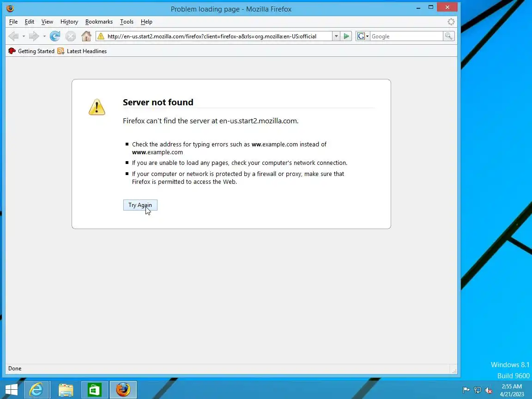Open the History menu
The width and height of the screenshot is (532, 399).
(69, 22)
